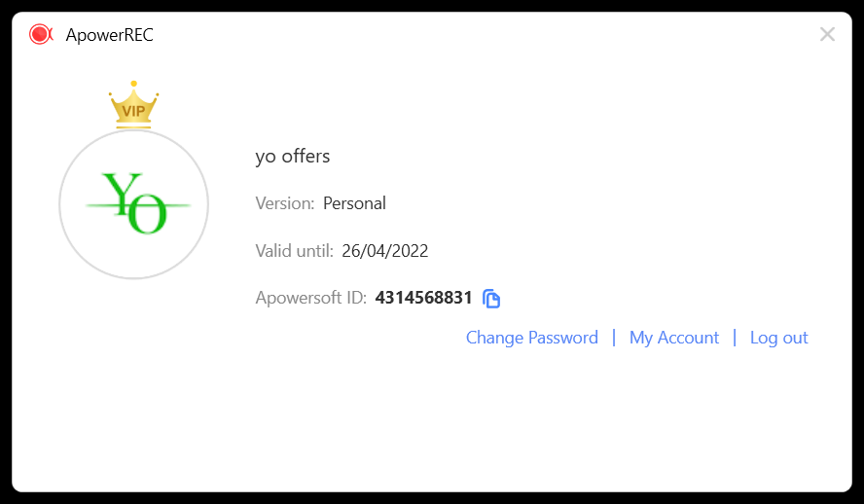Click the ApowerREC red record logo
Image resolution: width=864 pixels, height=504 pixels.
tap(41, 34)
